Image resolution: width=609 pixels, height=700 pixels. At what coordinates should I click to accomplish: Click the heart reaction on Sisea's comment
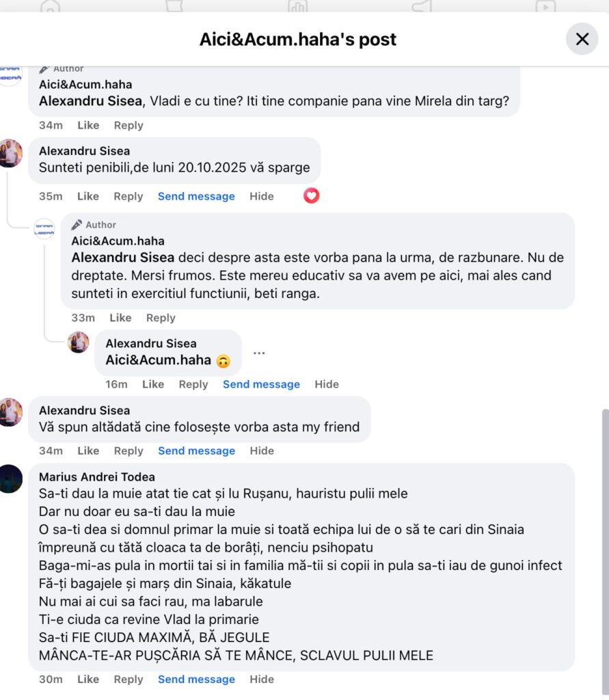[x=312, y=196]
